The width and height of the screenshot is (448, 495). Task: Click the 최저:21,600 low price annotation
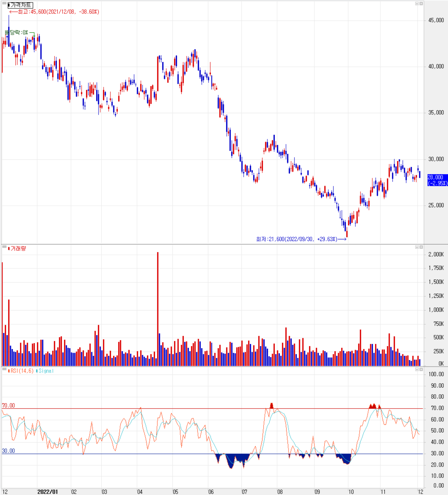pos(301,239)
